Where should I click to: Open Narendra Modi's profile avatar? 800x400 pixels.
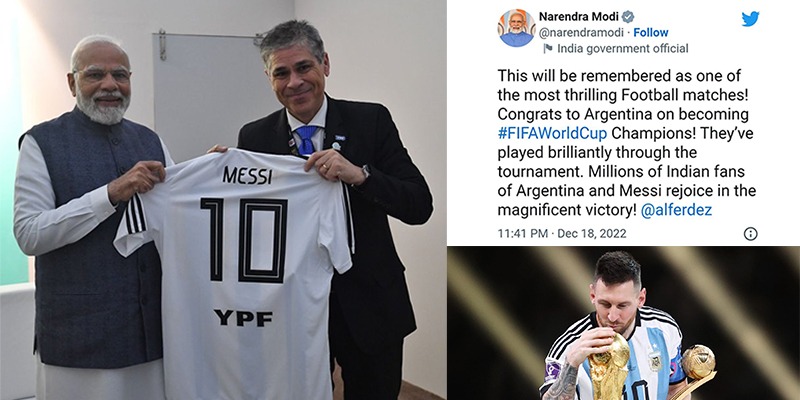[x=516, y=28]
